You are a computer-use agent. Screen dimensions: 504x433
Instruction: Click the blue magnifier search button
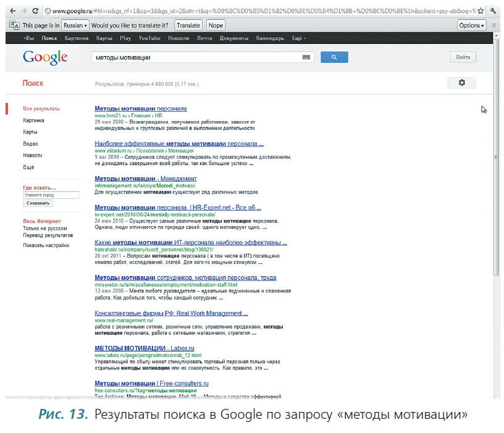click(334, 57)
